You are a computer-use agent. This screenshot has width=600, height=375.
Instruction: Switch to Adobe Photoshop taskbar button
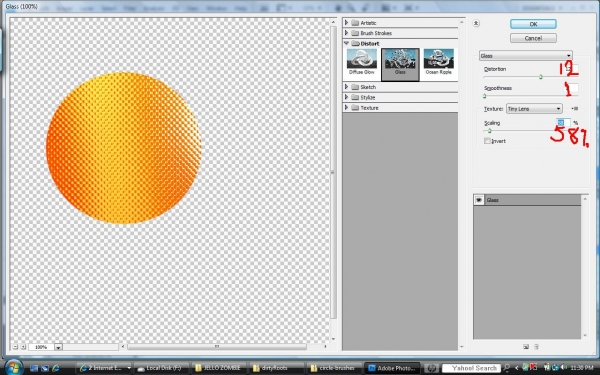(x=392, y=368)
